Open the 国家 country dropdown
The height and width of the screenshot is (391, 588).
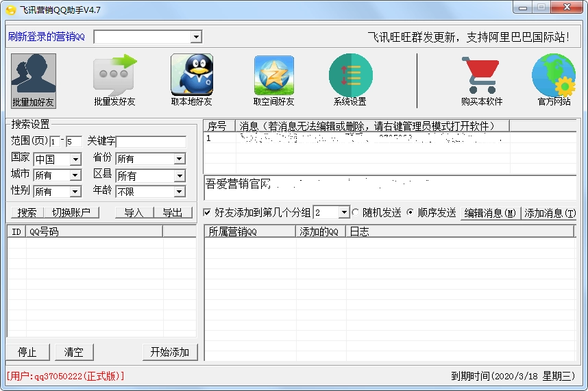pyautogui.click(x=75, y=159)
